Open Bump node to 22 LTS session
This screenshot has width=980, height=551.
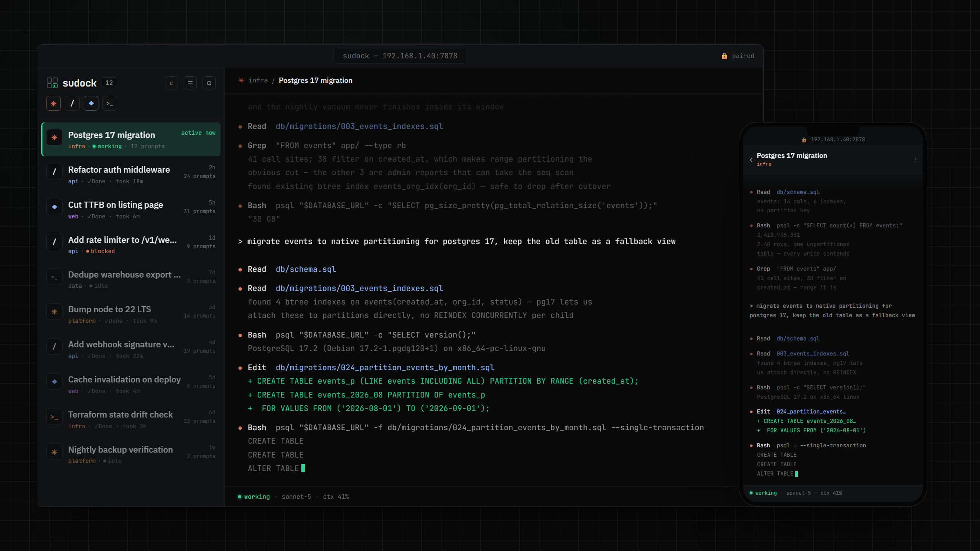coord(131,314)
